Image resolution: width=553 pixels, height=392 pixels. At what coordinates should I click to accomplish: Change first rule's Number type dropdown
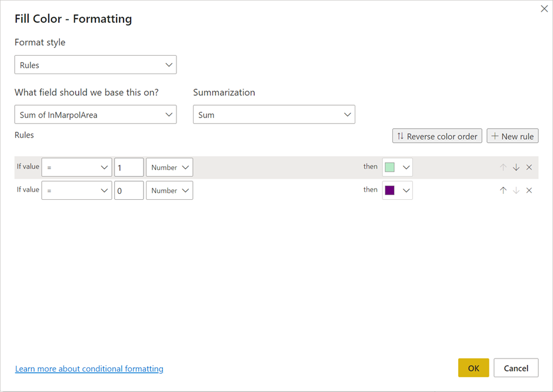169,167
